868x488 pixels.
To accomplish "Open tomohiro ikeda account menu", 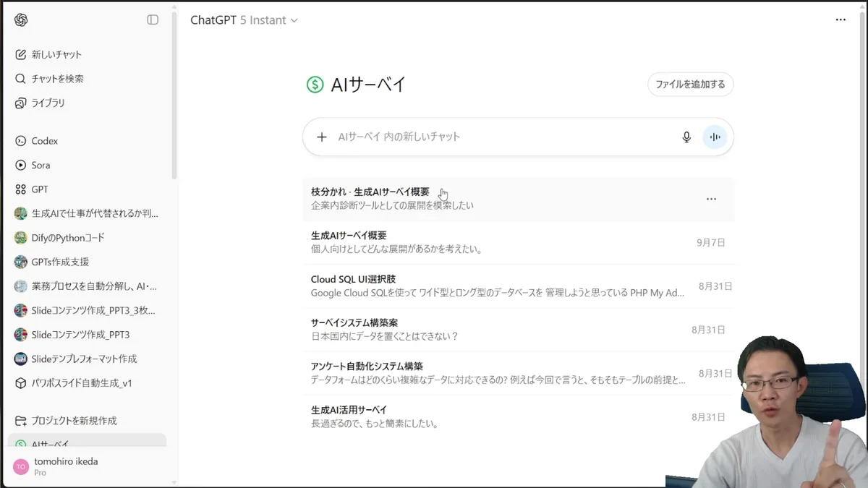I will 87,467.
